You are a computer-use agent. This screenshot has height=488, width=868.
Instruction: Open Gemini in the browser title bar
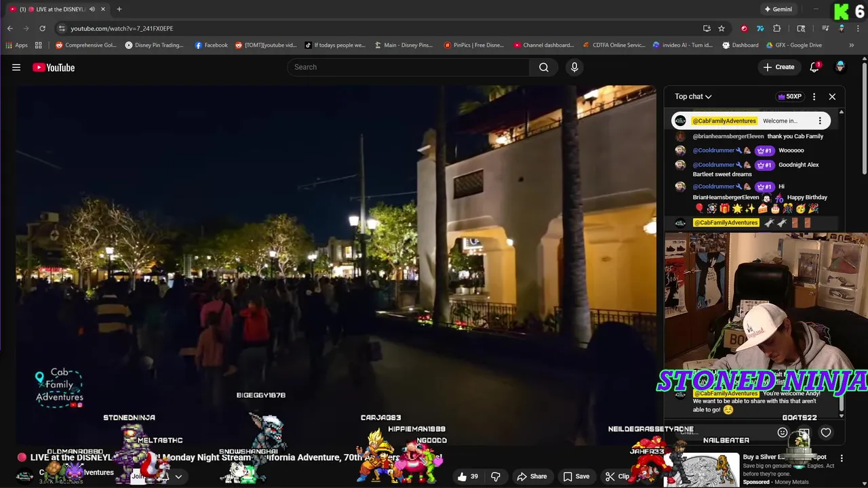pyautogui.click(x=778, y=9)
